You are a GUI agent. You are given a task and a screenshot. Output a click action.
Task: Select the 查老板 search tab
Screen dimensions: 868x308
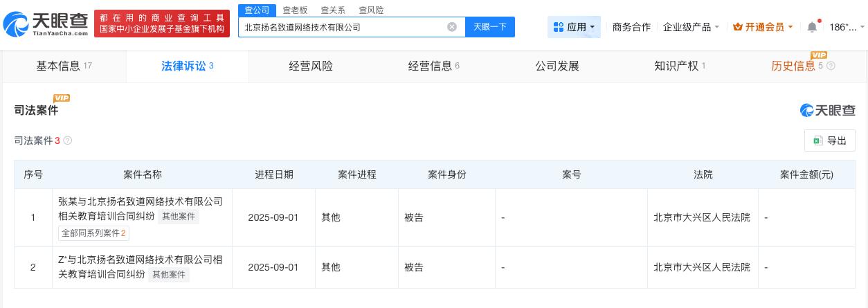coord(295,10)
